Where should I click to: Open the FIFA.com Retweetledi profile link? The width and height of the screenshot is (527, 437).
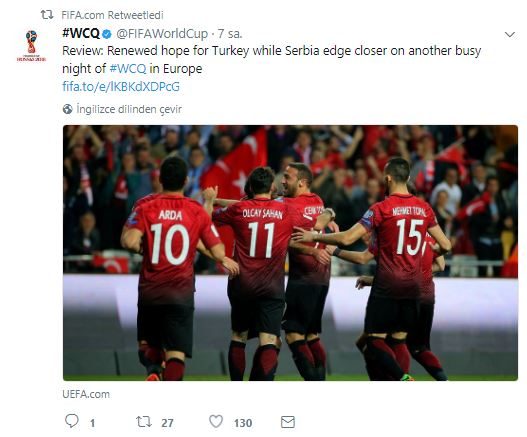tap(112, 15)
